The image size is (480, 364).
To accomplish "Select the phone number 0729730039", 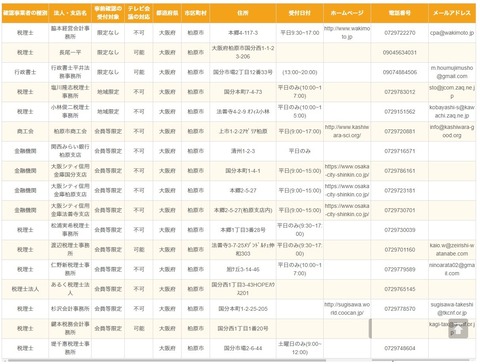I will tap(399, 230).
